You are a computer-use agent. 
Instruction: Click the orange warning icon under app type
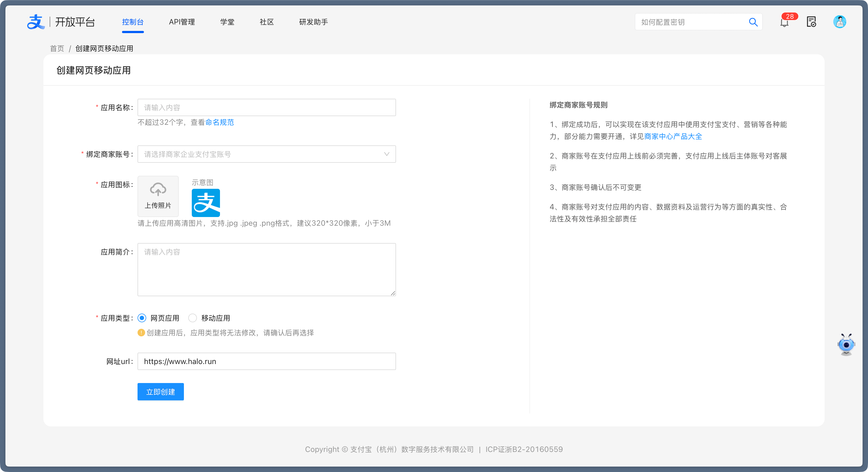pos(141,333)
